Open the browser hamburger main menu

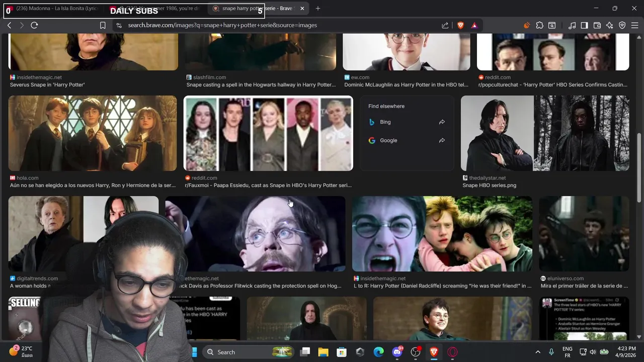(634, 25)
